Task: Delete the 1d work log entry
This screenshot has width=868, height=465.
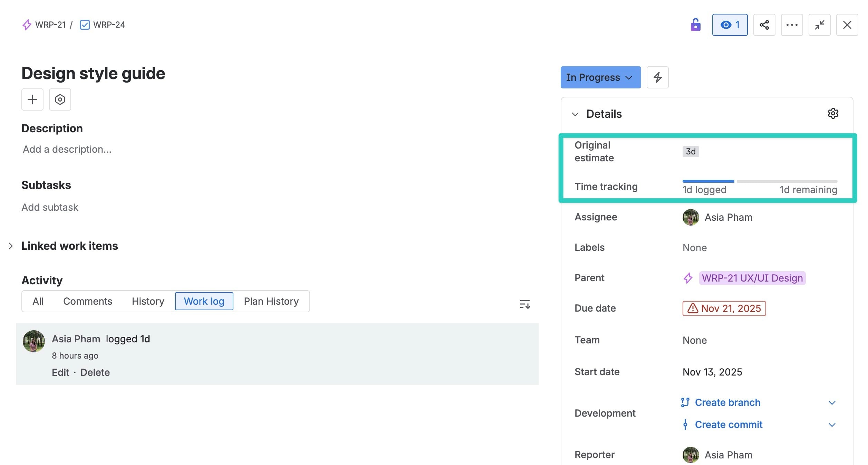Action: point(95,372)
